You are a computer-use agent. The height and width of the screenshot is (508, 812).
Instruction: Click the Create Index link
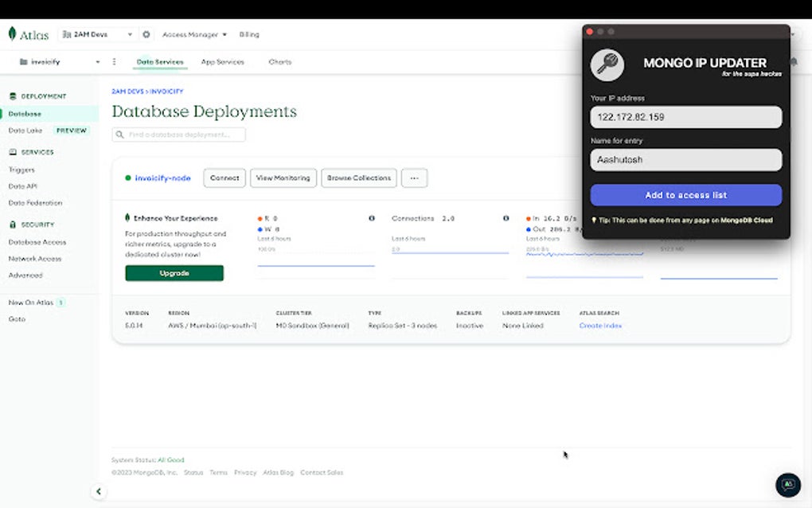600,326
